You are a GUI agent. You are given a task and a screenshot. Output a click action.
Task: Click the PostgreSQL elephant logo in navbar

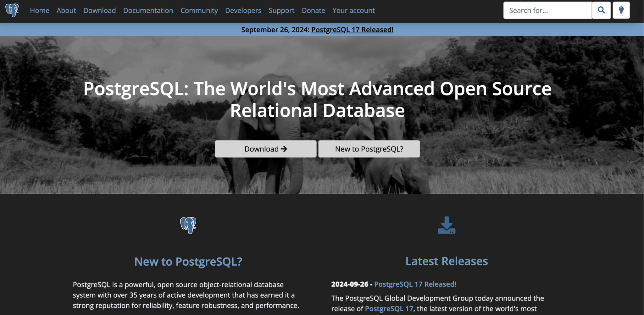click(12, 10)
